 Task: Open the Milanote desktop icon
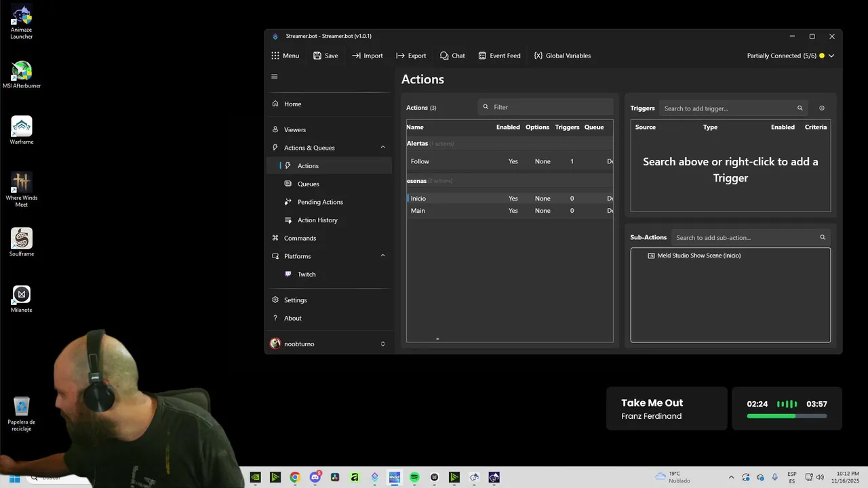pyautogui.click(x=21, y=298)
